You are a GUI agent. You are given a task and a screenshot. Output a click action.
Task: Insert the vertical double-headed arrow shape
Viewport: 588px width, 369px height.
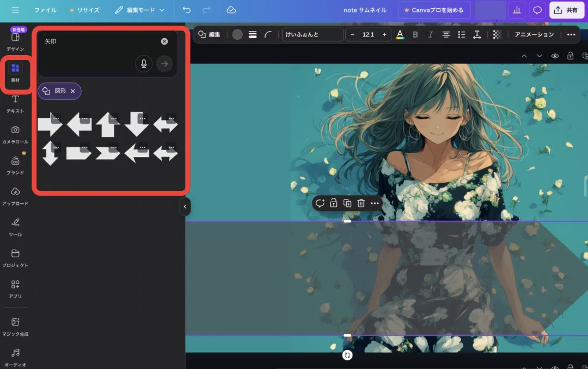[50, 153]
